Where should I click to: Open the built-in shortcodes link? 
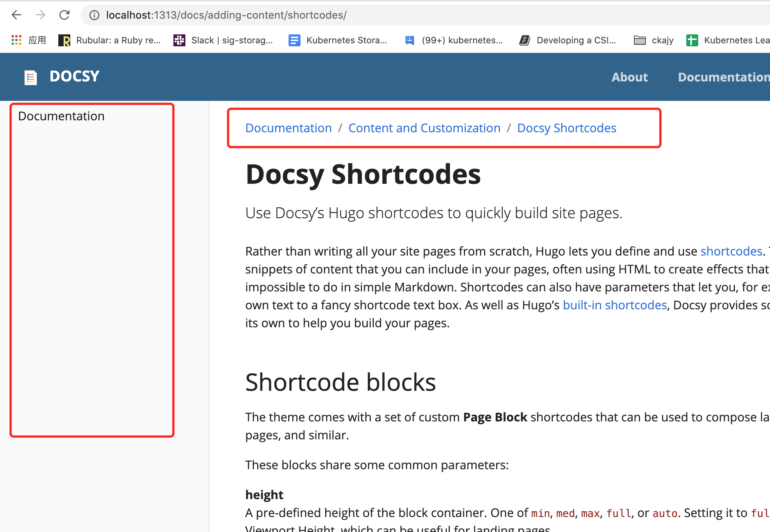point(615,305)
